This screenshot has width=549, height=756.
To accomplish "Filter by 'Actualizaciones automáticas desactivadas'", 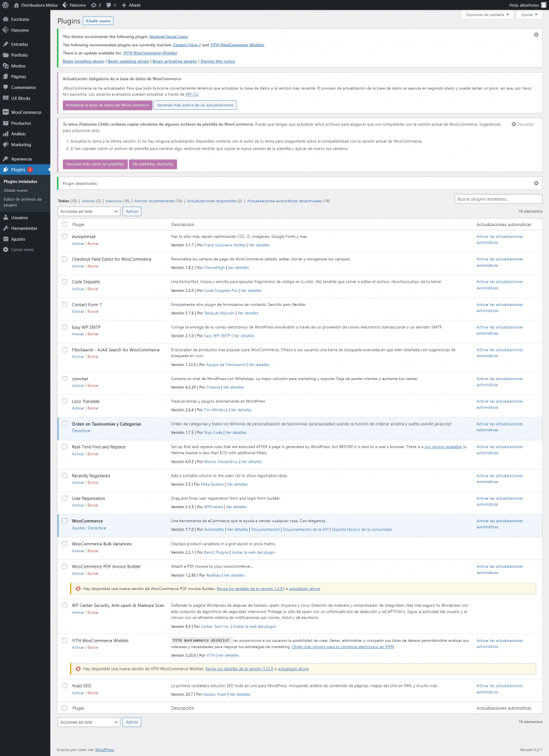I will coord(289,201).
